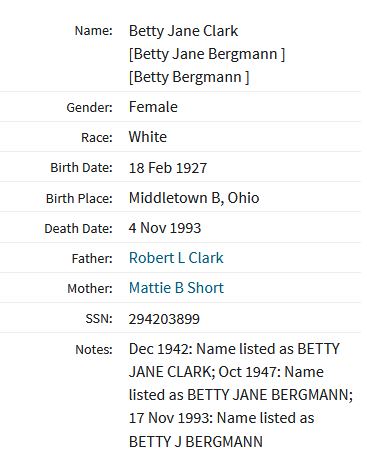Viewport: 367px width, 454px height.
Task: Select the death date 4 Nov 1993
Action: [x=165, y=228]
